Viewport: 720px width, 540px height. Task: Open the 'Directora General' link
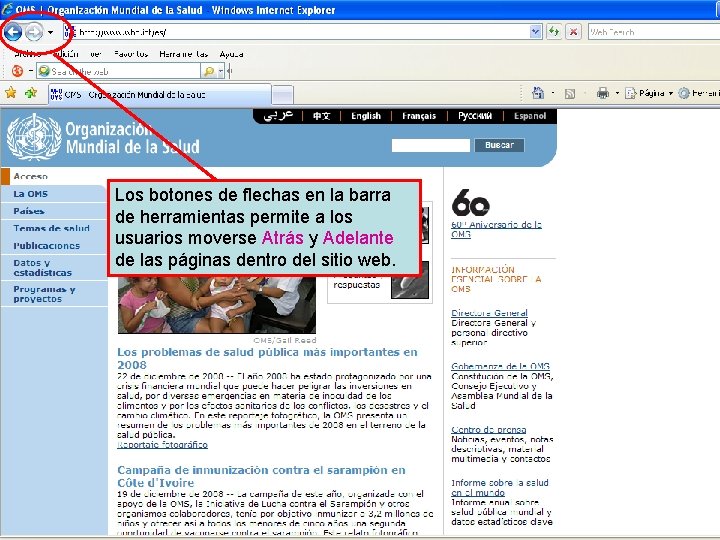[x=489, y=313]
